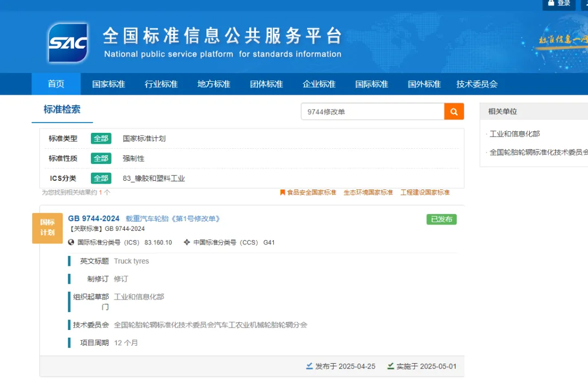Open 全国轮胎轮辋标准化技术委员会 sidebar link
The width and height of the screenshot is (588, 379).
pyautogui.click(x=538, y=152)
